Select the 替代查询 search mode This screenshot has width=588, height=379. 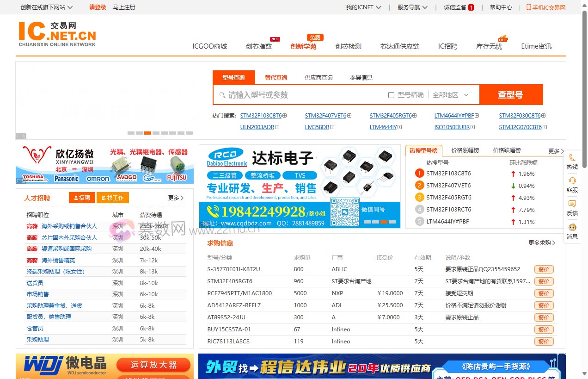click(276, 77)
